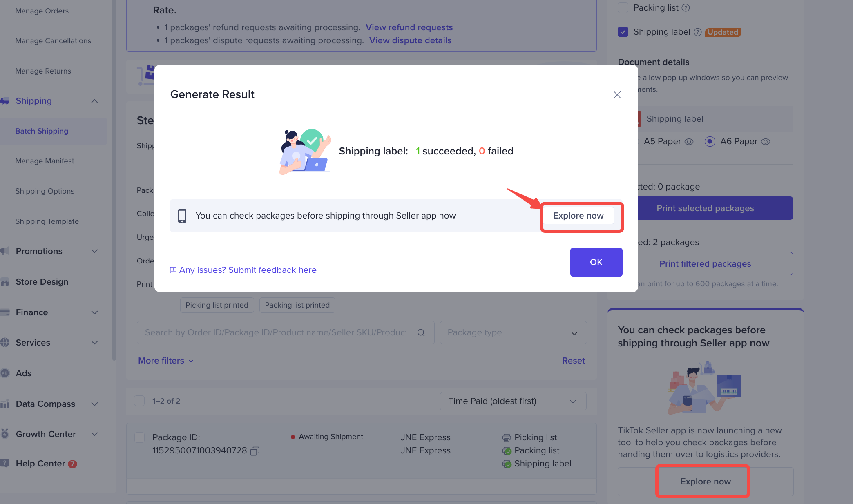Click the order search input field

coord(275,332)
